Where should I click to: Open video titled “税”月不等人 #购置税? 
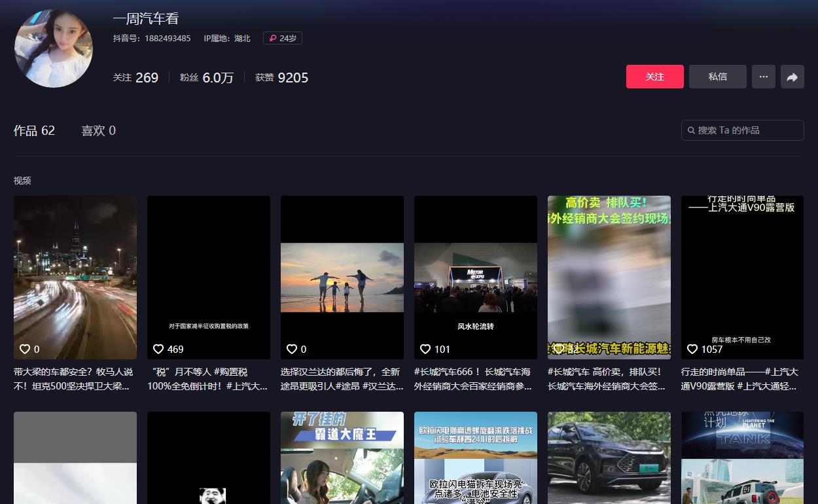coord(207,379)
